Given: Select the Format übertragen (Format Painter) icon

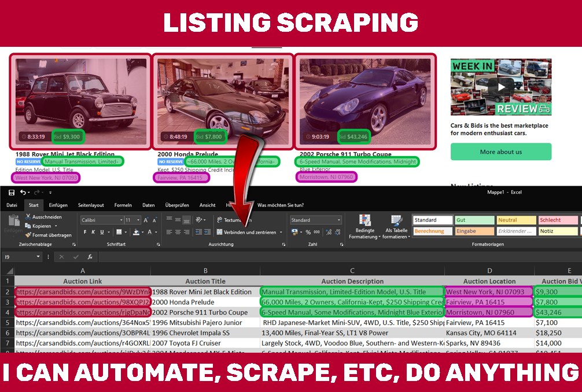Looking at the screenshot, I should tap(29, 235).
